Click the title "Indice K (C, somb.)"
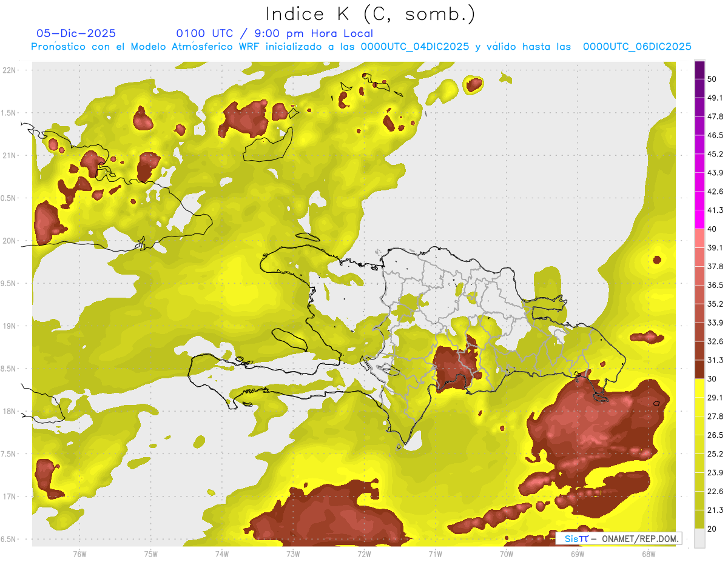This screenshot has width=728, height=562. [370, 13]
